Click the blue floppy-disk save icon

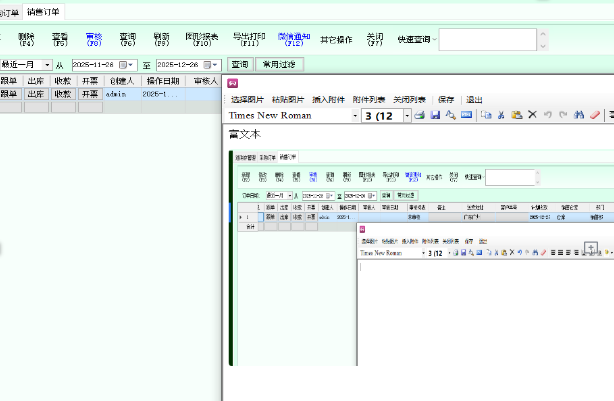435,115
